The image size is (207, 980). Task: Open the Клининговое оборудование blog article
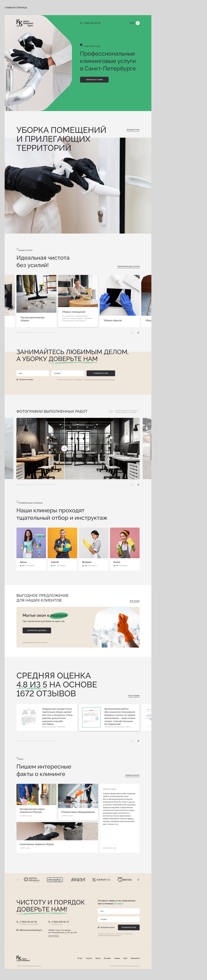(78, 802)
